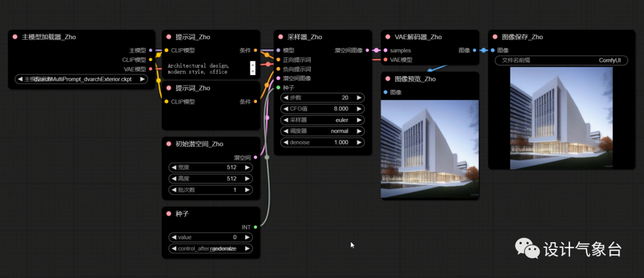Click the 图像保存 node's 图像 input socket
This screenshot has height=278, width=644.
pyautogui.click(x=493, y=51)
